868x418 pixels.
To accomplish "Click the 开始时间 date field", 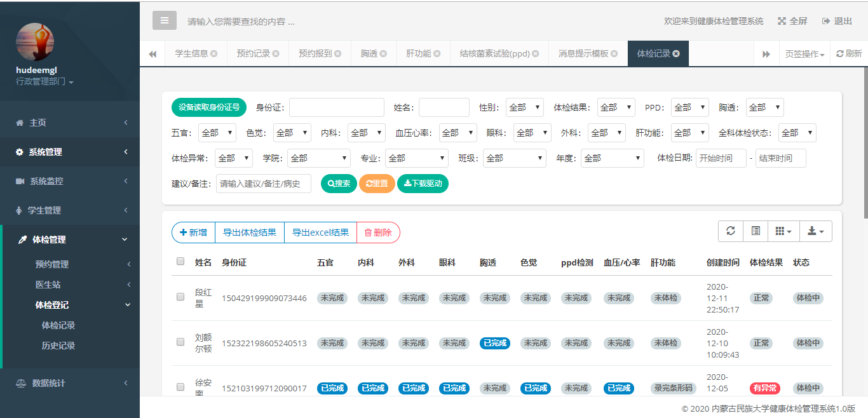I will [721, 158].
